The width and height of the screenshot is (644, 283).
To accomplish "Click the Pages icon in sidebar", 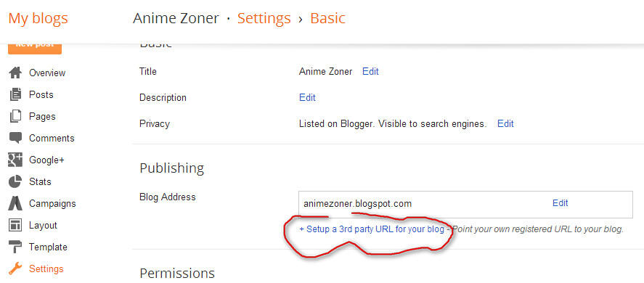I will pos(15,116).
